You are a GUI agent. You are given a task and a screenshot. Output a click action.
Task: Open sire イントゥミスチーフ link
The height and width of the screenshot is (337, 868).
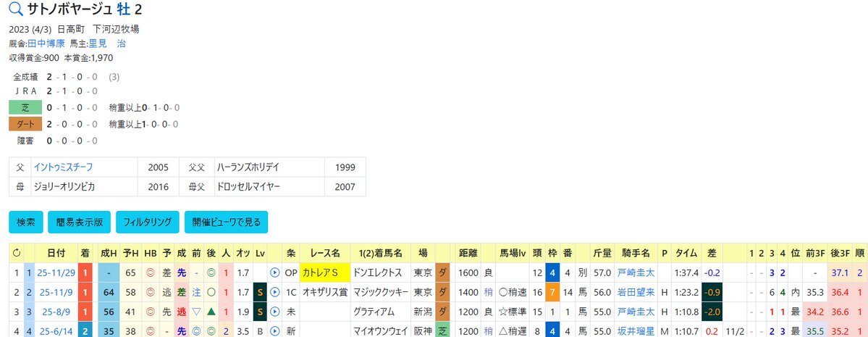coord(63,167)
